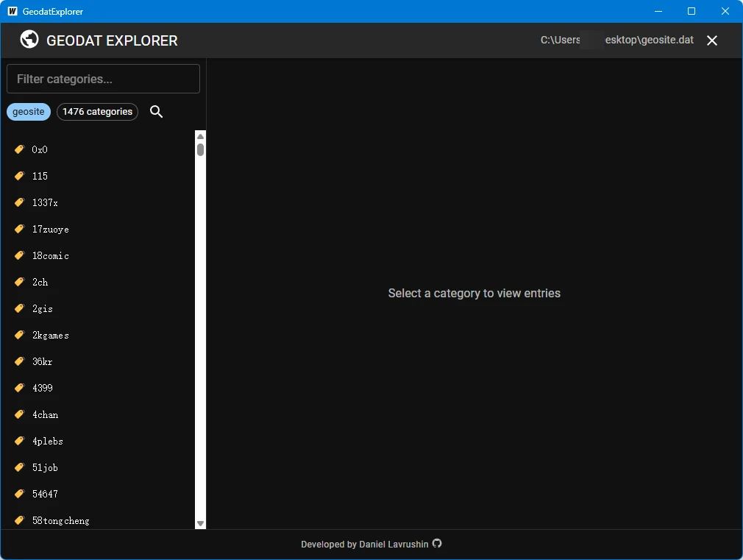Open the 1337x category
743x560 pixels.
coord(98,202)
